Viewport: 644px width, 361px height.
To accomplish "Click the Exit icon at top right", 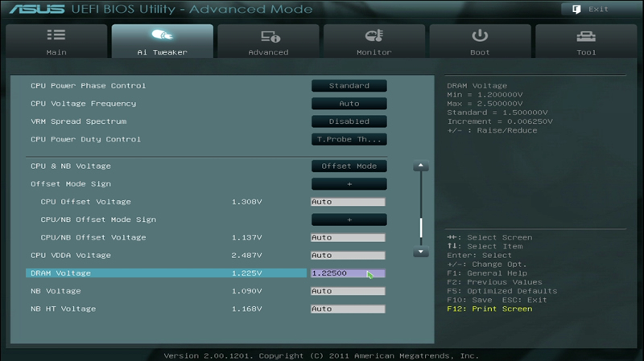I will tap(576, 9).
